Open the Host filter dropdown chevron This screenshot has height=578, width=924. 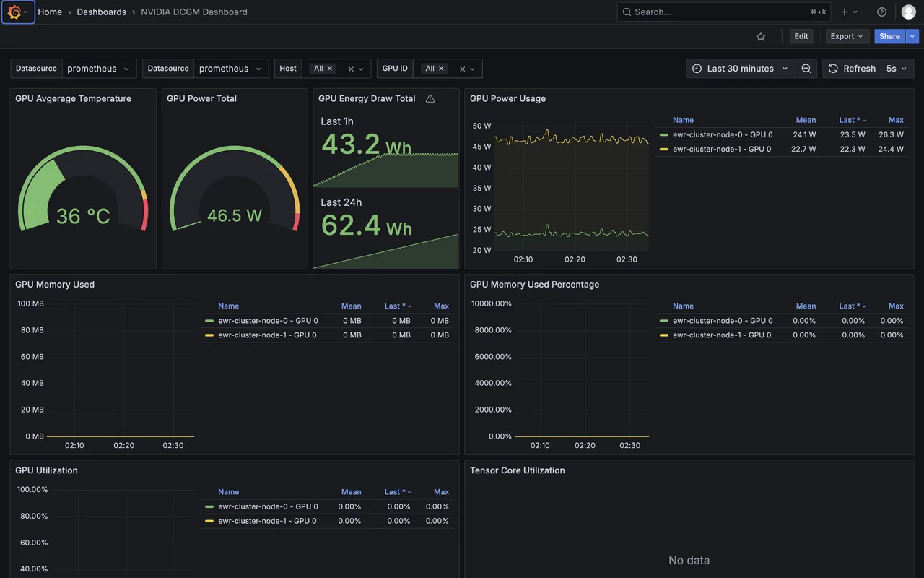coord(361,69)
